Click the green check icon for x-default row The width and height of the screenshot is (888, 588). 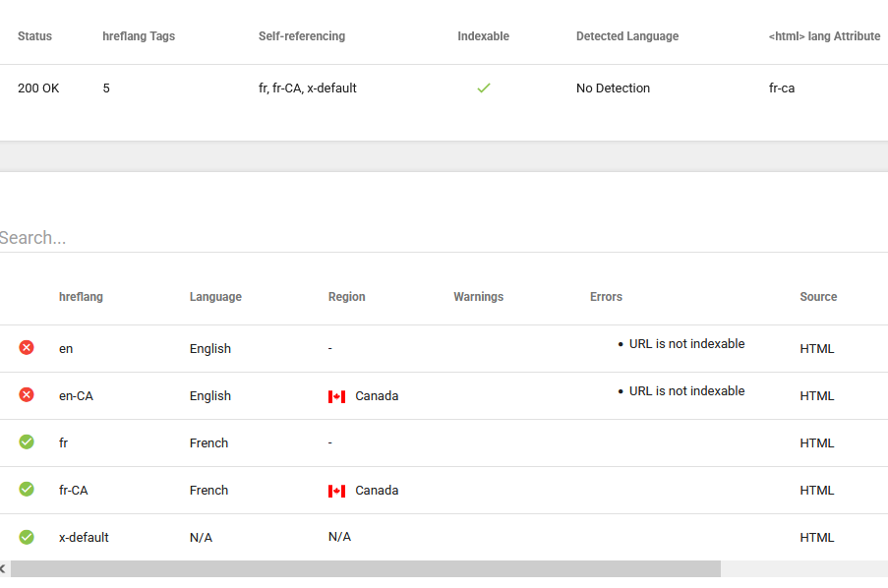[x=27, y=537]
